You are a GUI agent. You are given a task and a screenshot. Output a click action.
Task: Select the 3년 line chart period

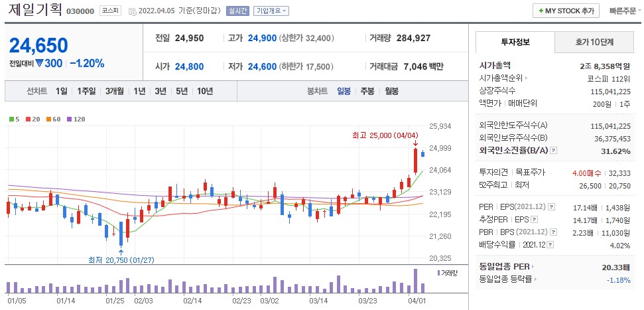point(161,91)
